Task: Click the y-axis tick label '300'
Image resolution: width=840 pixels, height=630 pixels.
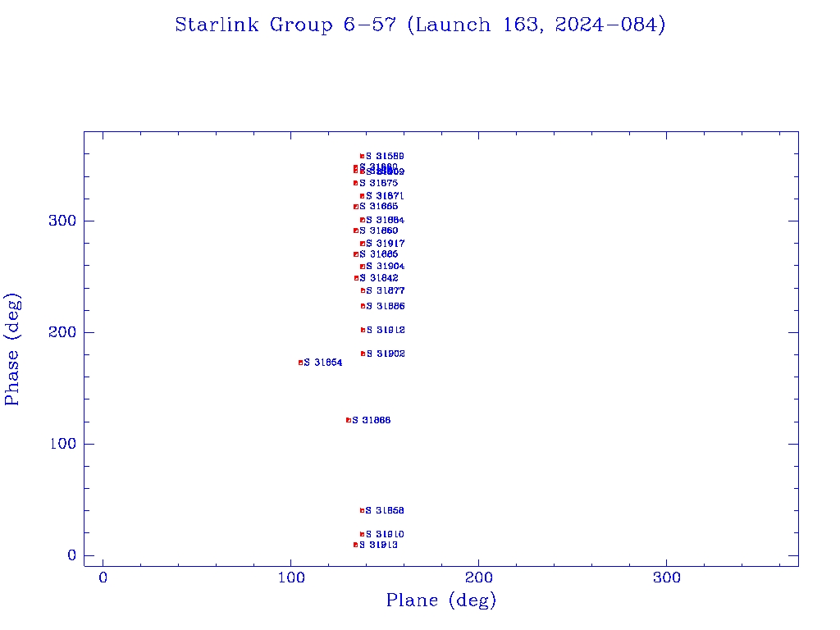Action: 62,221
